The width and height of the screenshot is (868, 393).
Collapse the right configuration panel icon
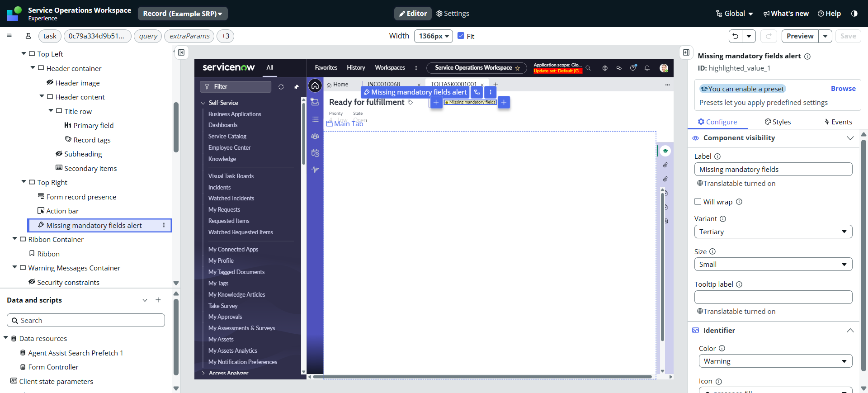click(686, 52)
